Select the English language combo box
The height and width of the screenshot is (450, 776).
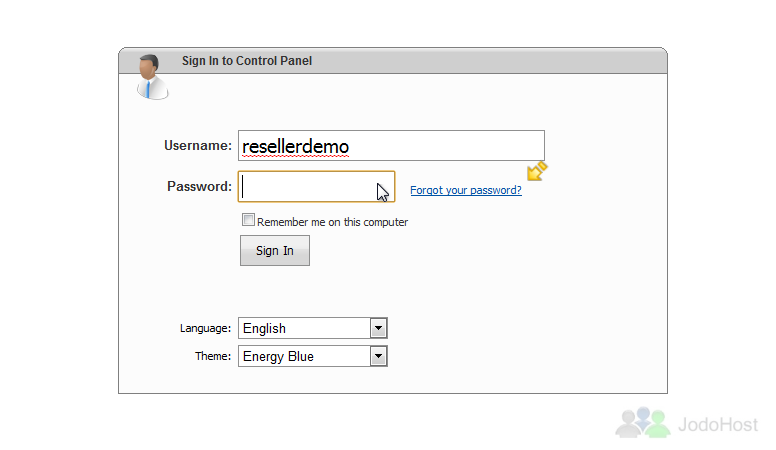[313, 328]
